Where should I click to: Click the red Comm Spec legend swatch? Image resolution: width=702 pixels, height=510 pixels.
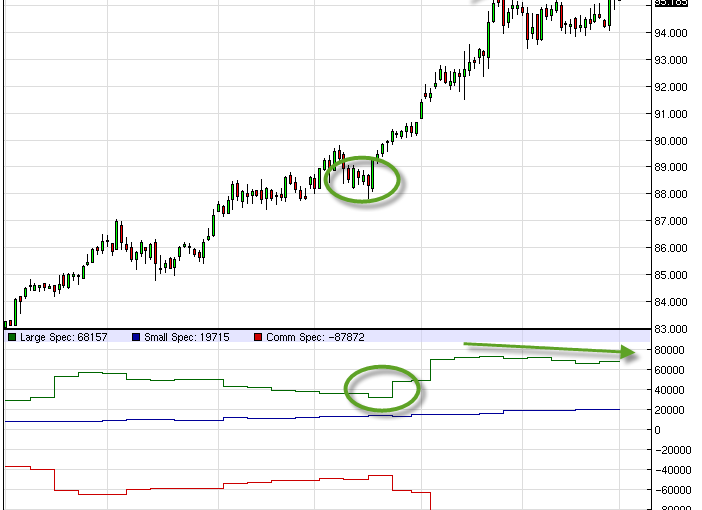pos(258,337)
